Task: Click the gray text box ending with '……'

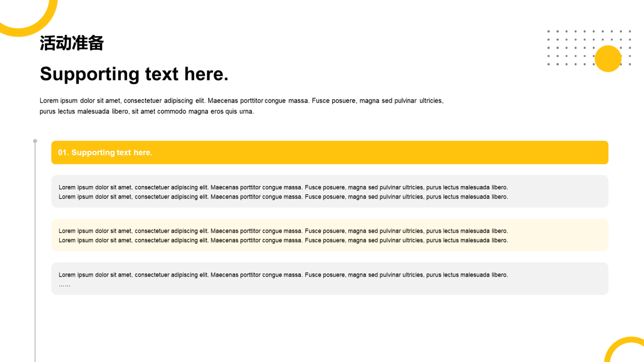Action: 330,279
